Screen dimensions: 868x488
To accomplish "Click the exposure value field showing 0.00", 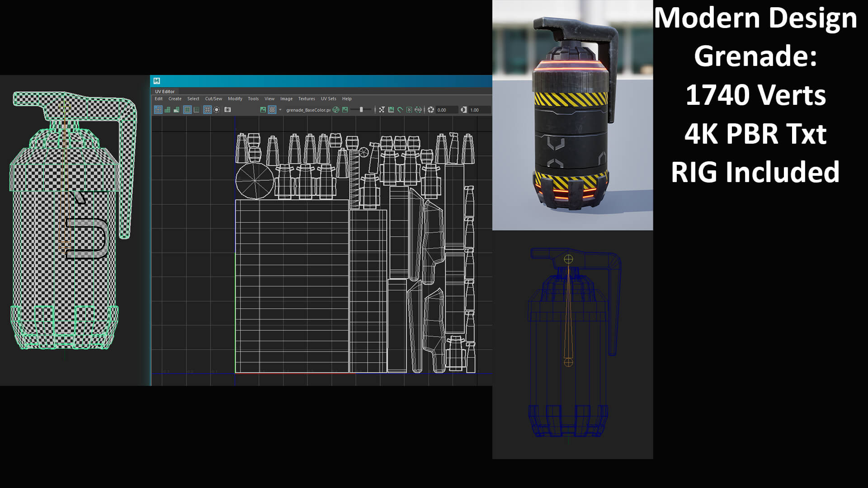I will [445, 110].
